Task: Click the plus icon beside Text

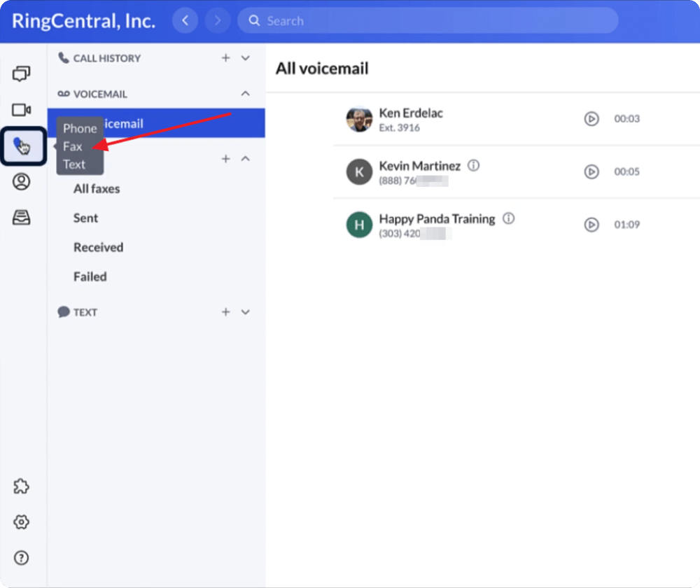Action: [226, 312]
